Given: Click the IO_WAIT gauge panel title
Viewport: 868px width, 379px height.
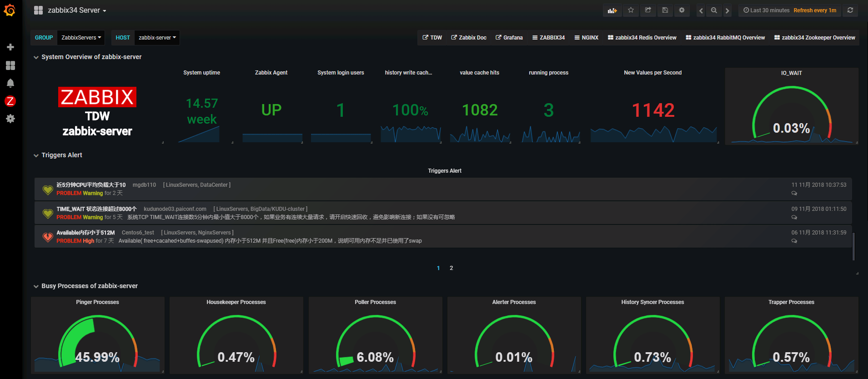Looking at the screenshot, I should pos(792,73).
